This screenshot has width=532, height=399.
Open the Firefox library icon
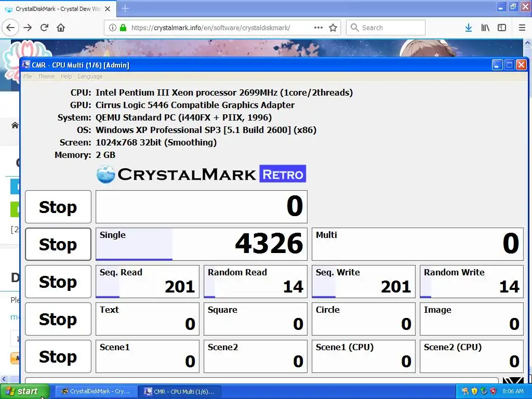point(485,28)
